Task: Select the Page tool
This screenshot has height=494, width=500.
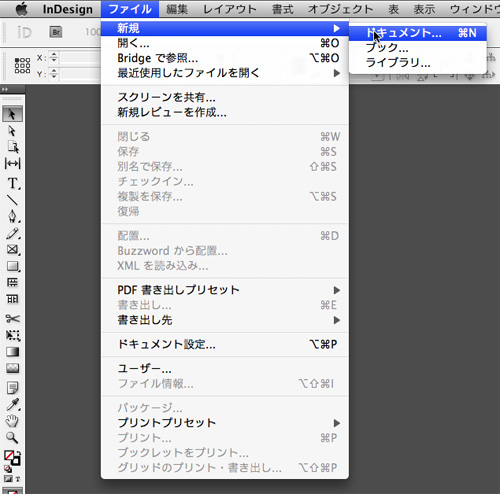Action: pyautogui.click(x=13, y=147)
